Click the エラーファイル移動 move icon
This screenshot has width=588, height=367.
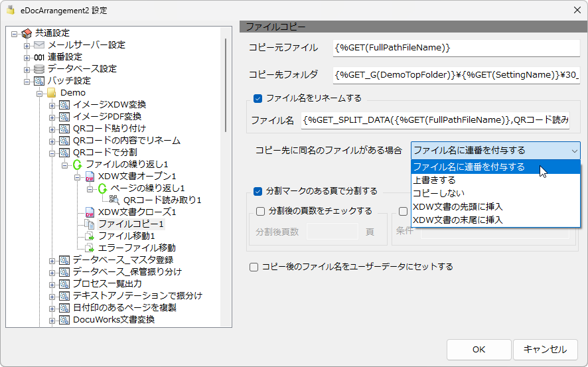(x=90, y=248)
